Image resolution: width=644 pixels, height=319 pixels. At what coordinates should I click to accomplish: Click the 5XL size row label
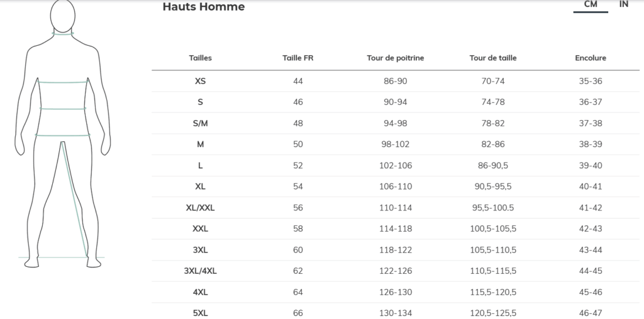click(x=200, y=313)
